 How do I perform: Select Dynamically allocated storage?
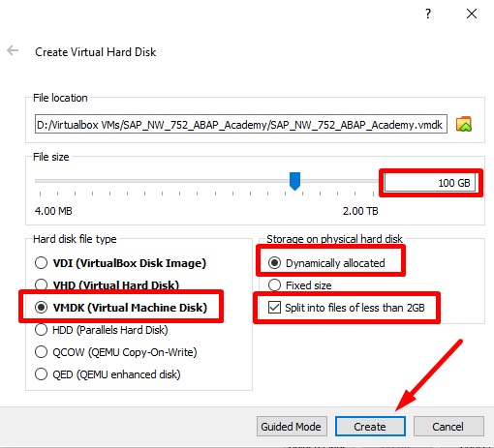(326, 263)
